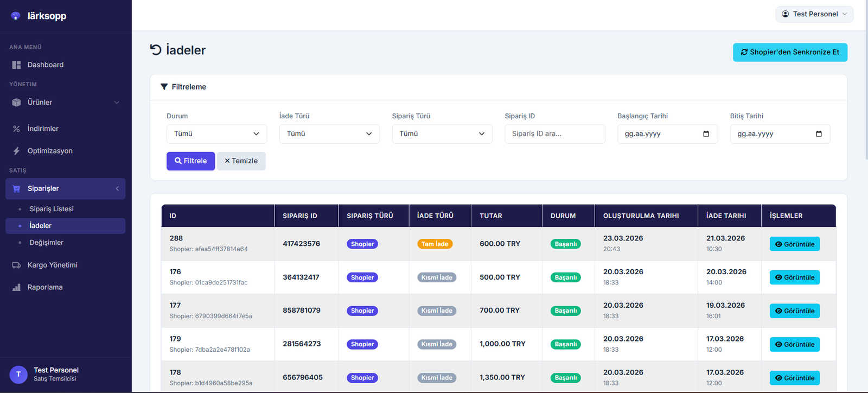Click the Raporlama chart icon

click(x=16, y=287)
